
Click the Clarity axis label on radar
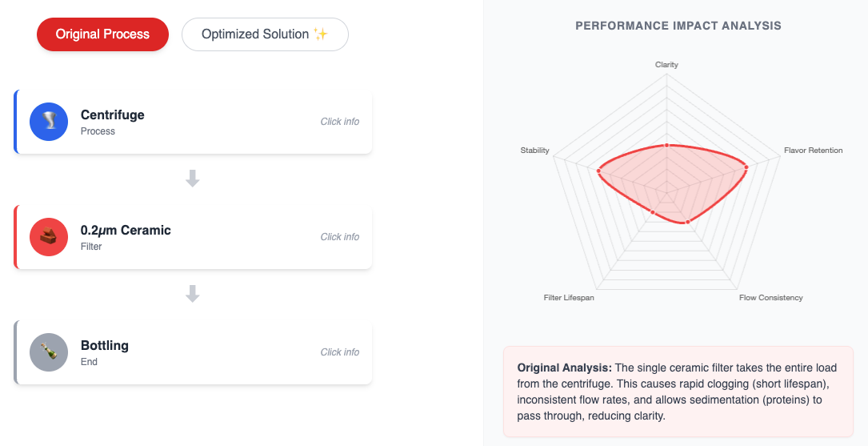666,64
